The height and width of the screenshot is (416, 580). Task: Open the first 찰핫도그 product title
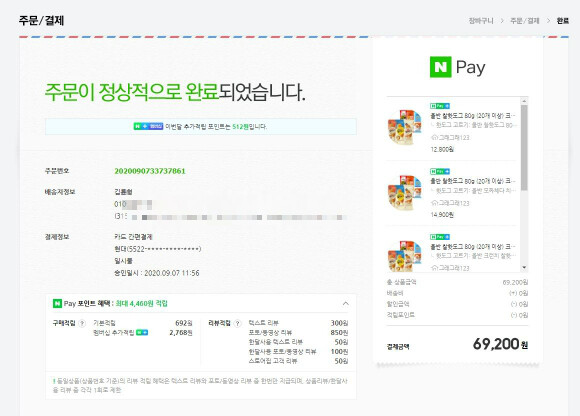(473, 116)
